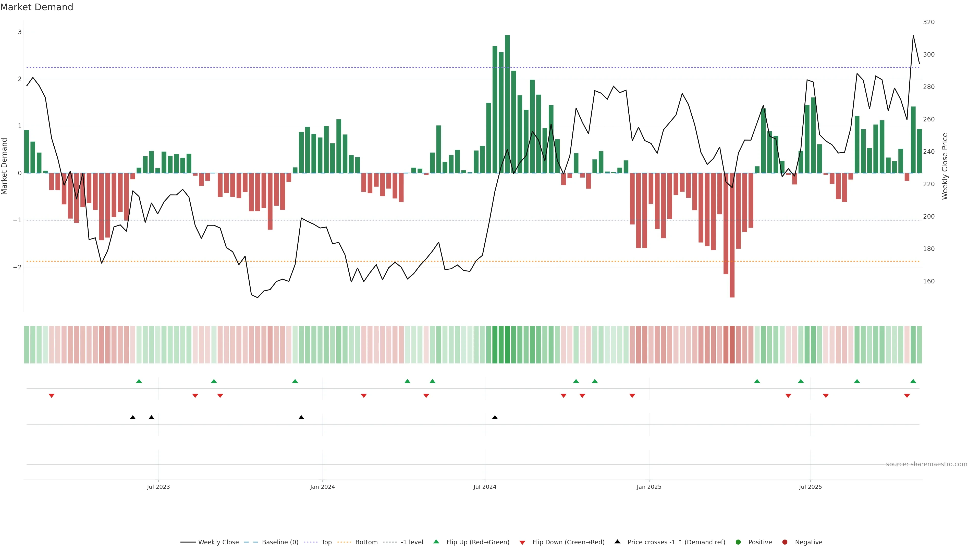Click the red Negative legend dot
980x551 pixels.
[x=785, y=542]
